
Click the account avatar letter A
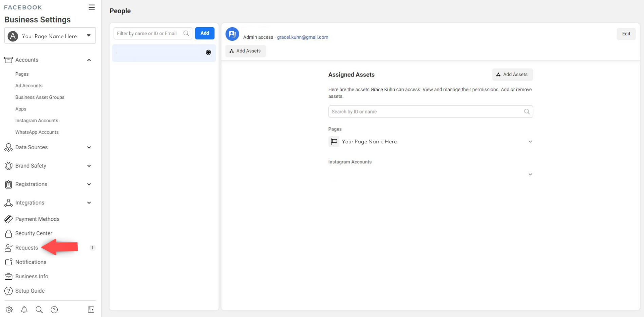pyautogui.click(x=13, y=36)
